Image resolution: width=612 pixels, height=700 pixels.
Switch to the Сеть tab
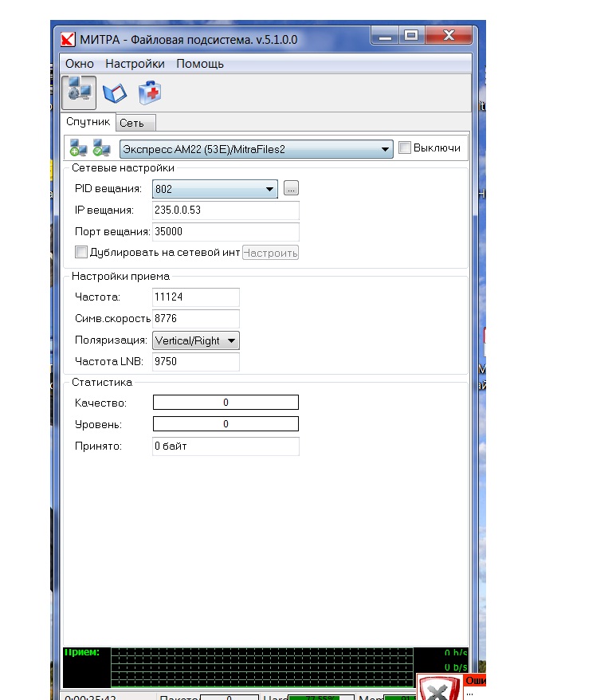[135, 123]
